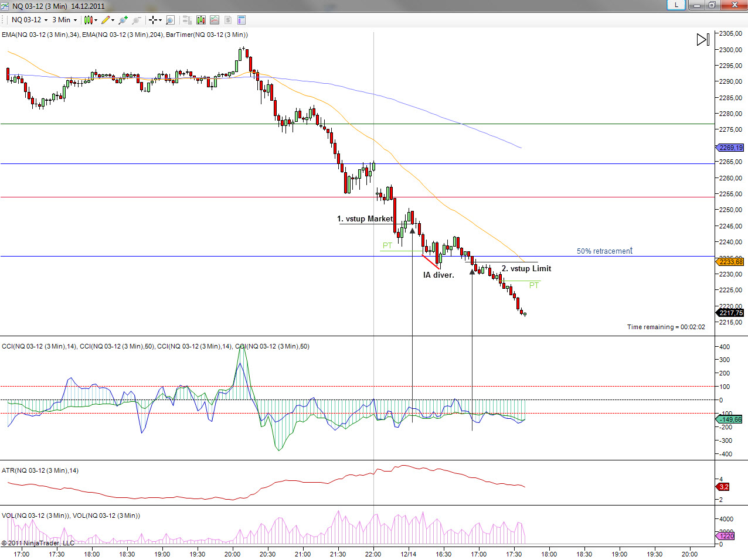This screenshot has height=560, width=748.
Task: Click the CCI indicator label text
Action: pos(155,346)
